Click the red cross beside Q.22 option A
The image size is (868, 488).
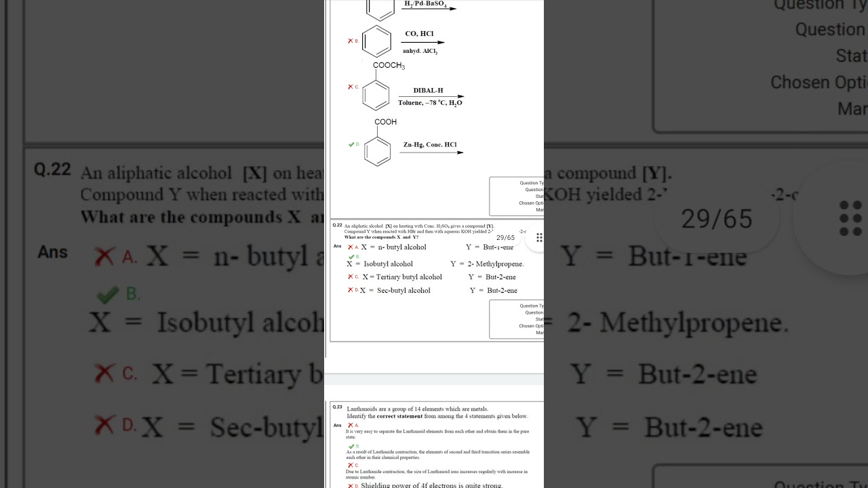click(351, 247)
